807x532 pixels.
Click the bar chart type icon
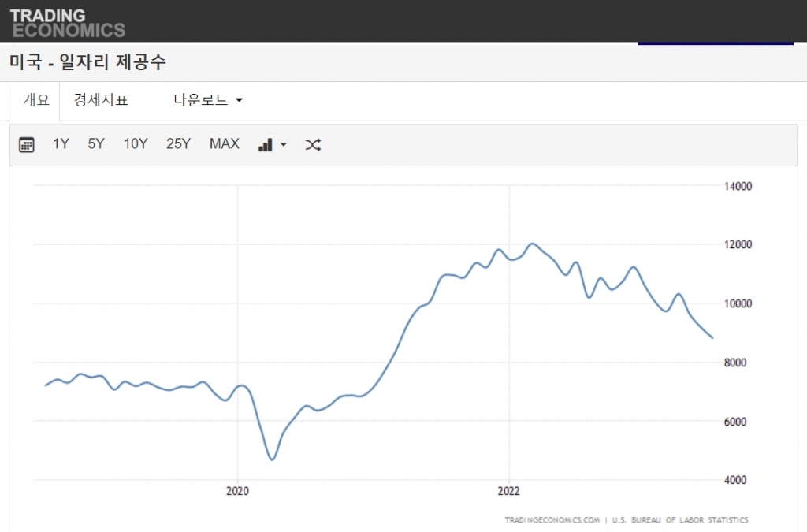pyautogui.click(x=266, y=144)
